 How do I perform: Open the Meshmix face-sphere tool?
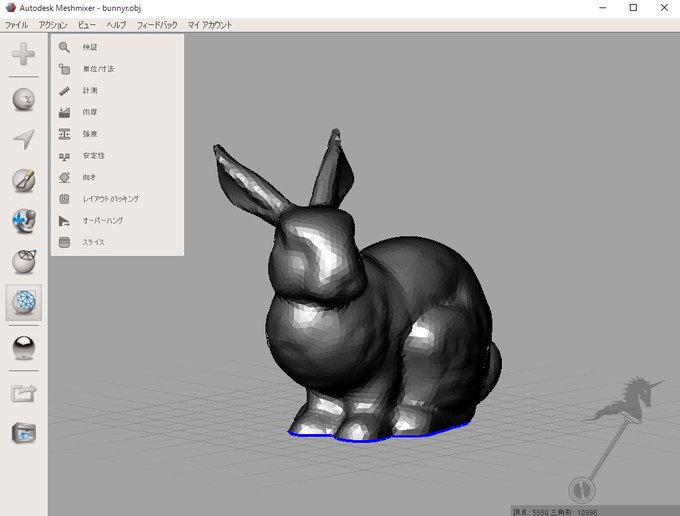[x=23, y=99]
